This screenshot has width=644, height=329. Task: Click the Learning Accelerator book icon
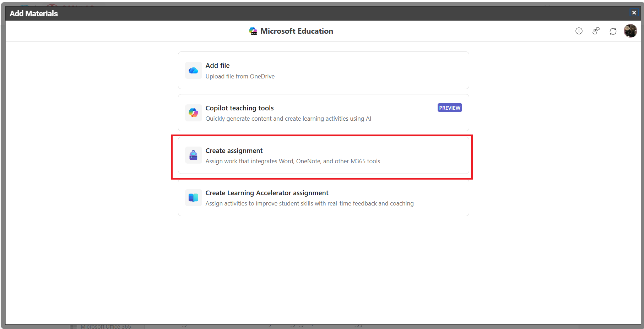193,198
